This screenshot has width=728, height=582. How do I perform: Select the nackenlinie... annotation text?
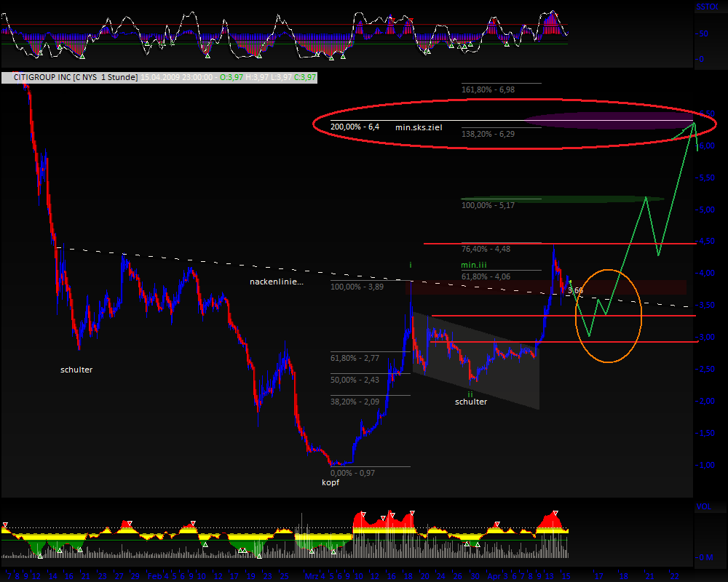coord(276,282)
